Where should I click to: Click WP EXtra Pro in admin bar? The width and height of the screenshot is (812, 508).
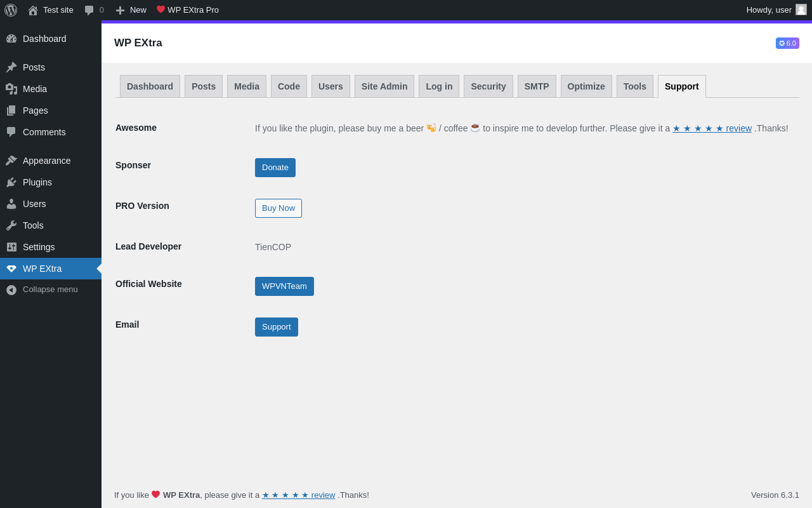[188, 10]
